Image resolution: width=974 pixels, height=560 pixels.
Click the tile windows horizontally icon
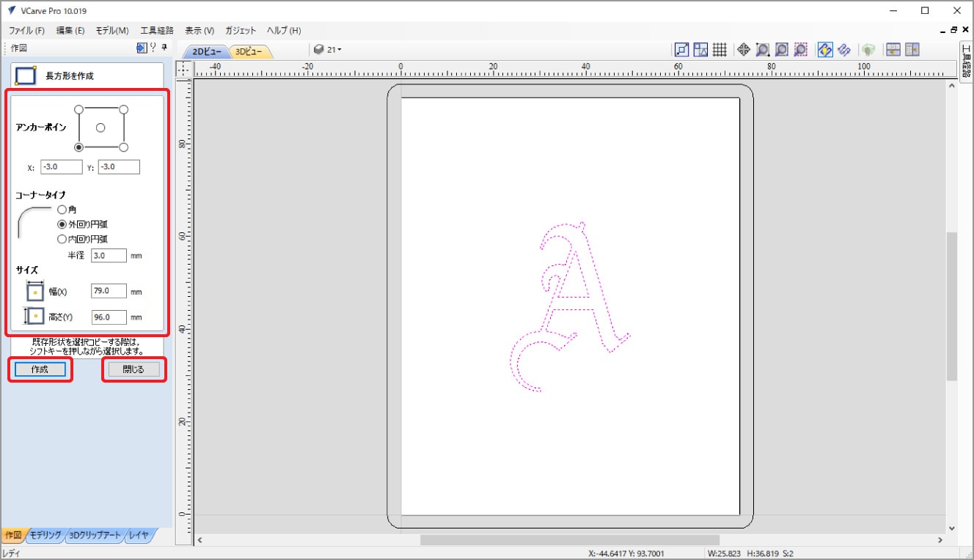(893, 50)
